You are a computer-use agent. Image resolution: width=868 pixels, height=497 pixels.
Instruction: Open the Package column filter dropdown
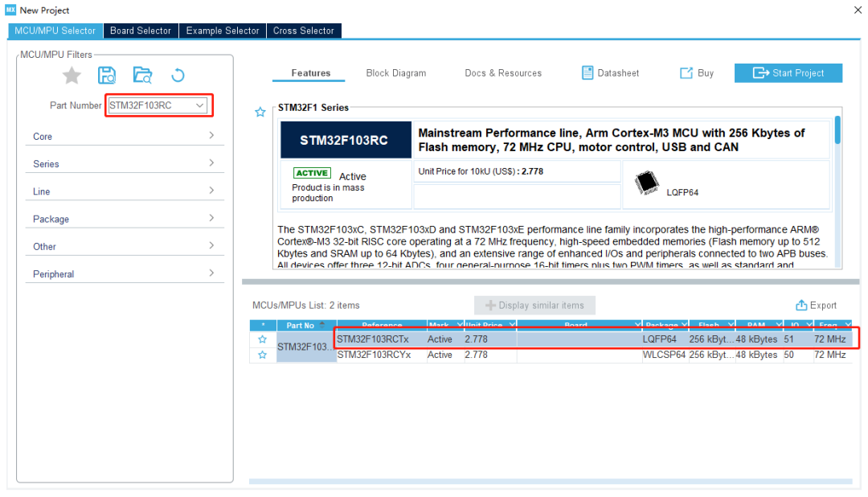coord(684,325)
